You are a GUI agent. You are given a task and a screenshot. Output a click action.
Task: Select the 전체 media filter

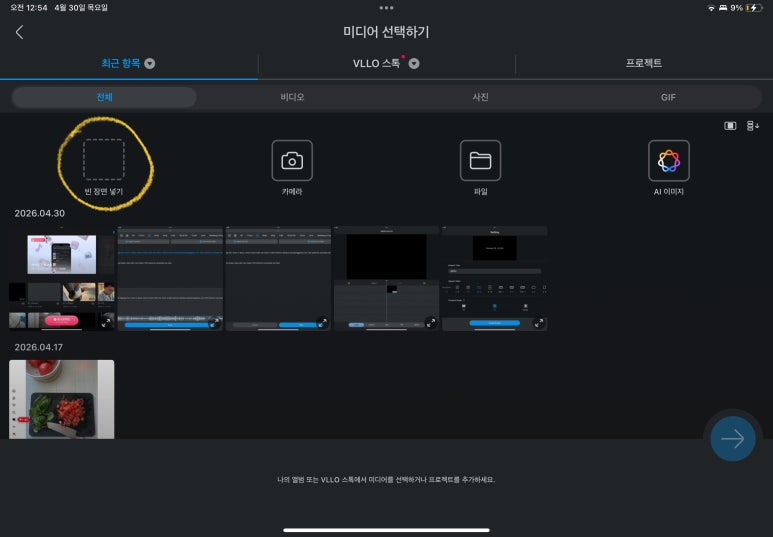coord(104,97)
